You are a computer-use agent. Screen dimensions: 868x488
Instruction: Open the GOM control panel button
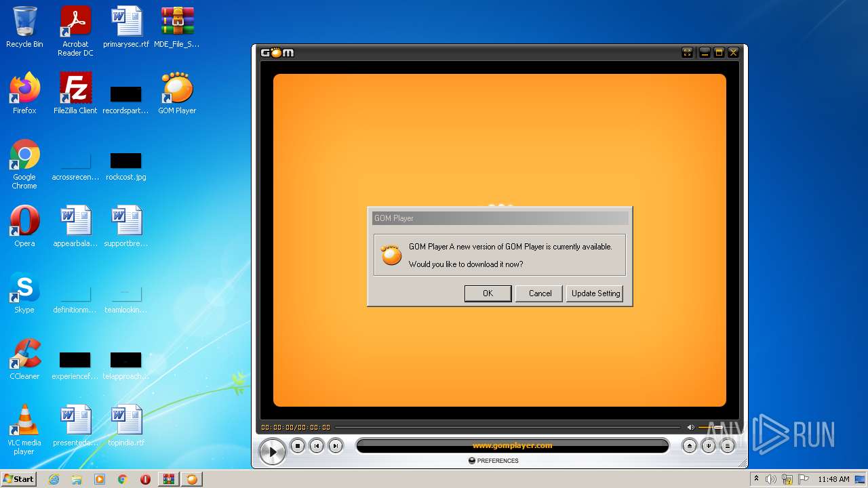(x=708, y=446)
